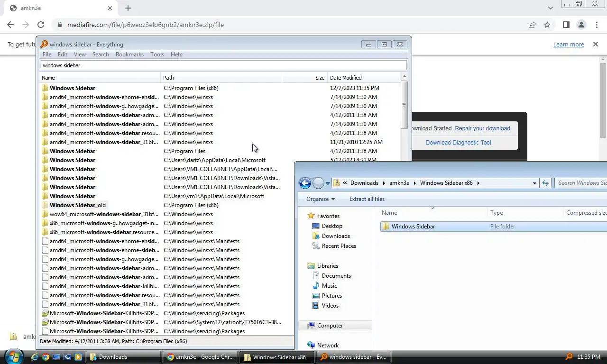Image resolution: width=607 pixels, height=364 pixels.
Task: Click Show Desktop quick launch icon
Action: coord(56,357)
